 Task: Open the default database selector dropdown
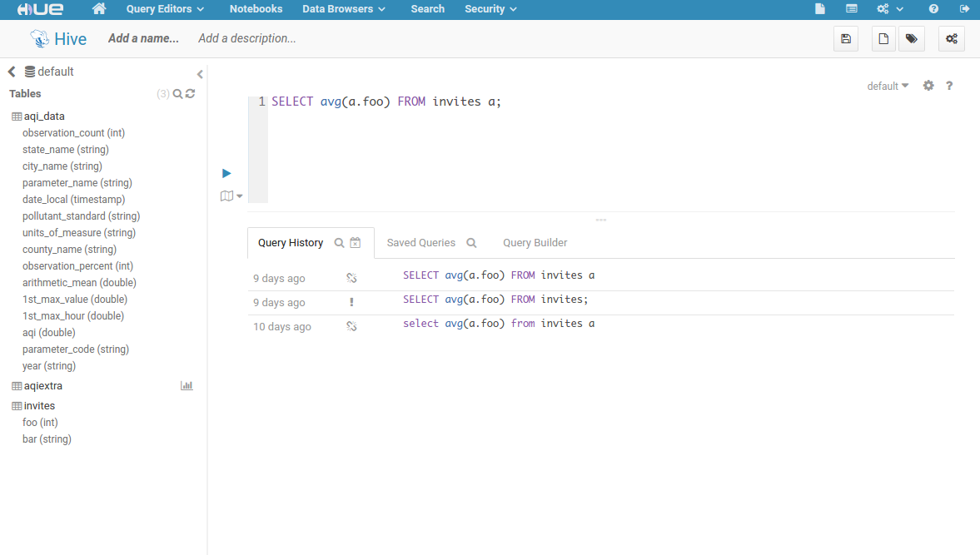888,86
